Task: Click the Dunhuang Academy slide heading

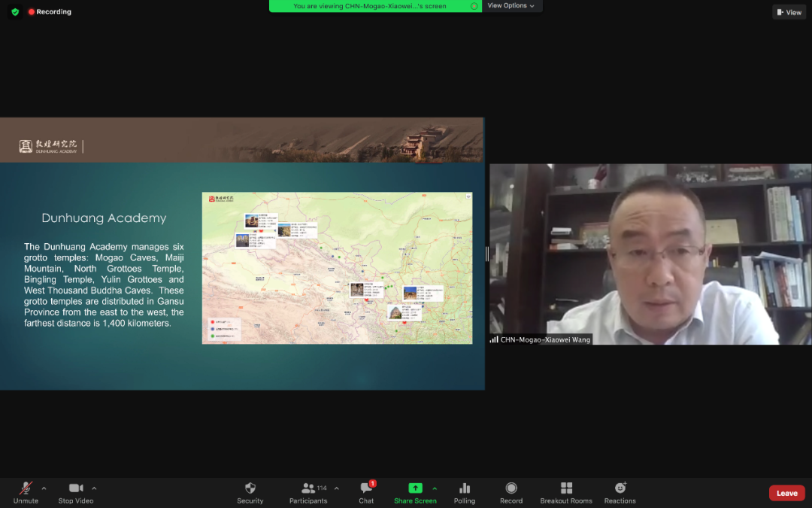Action: [x=104, y=218]
